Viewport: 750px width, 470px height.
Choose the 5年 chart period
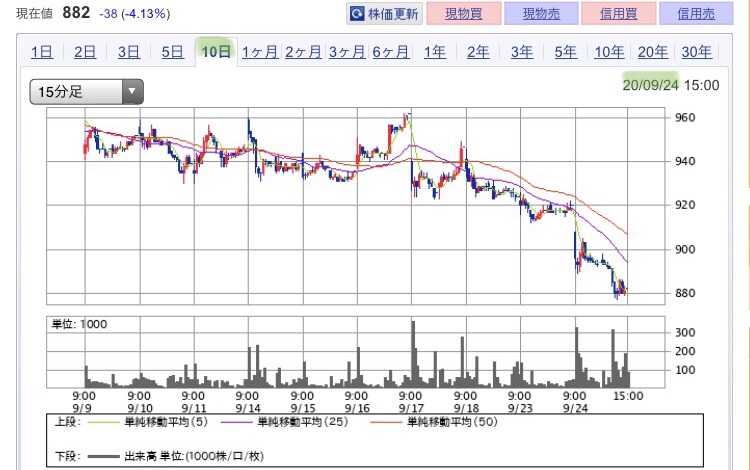[565, 52]
